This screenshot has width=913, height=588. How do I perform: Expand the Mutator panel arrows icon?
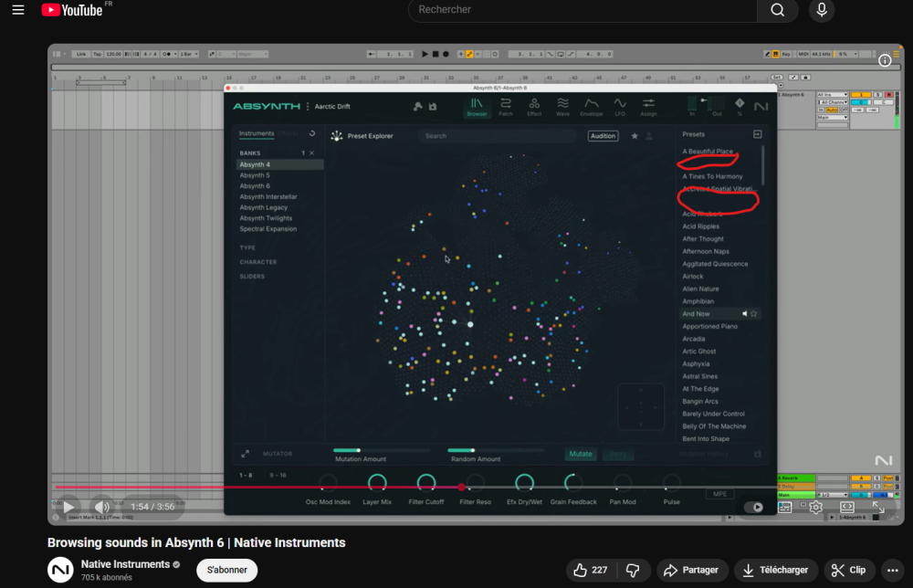point(245,454)
